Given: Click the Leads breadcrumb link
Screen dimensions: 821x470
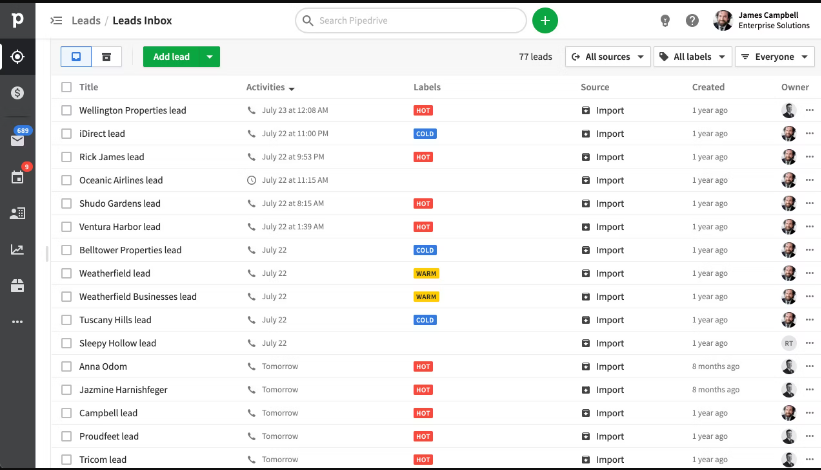Looking at the screenshot, I should pos(86,20).
